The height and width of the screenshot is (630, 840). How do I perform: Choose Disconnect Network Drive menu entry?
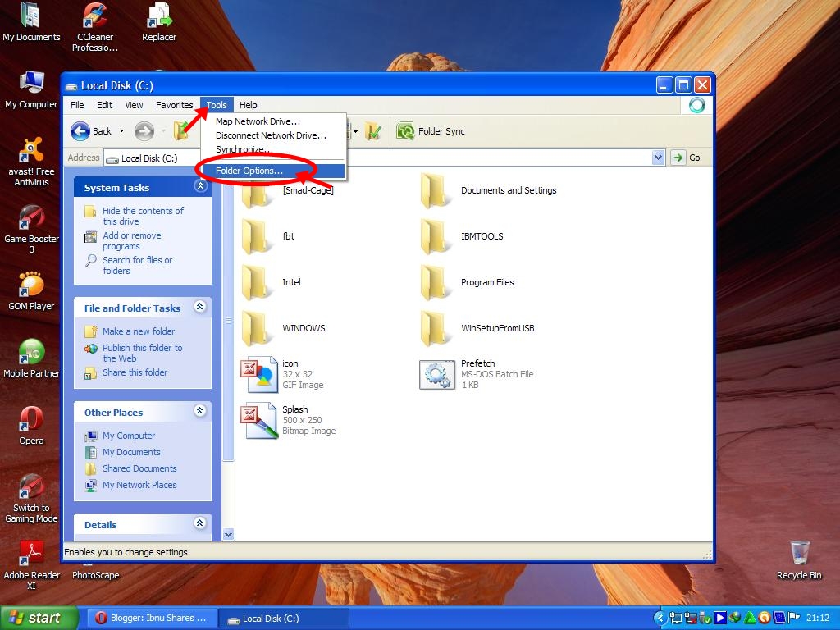point(271,135)
